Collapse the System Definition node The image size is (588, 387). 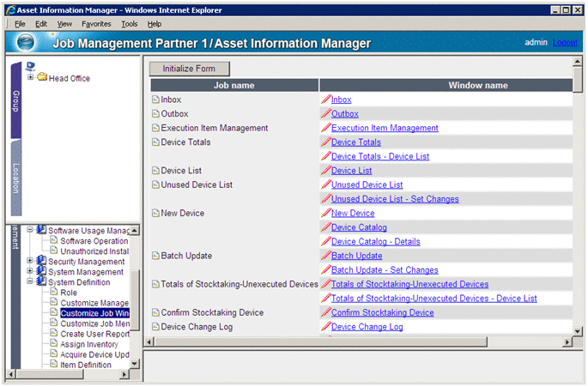point(30,282)
